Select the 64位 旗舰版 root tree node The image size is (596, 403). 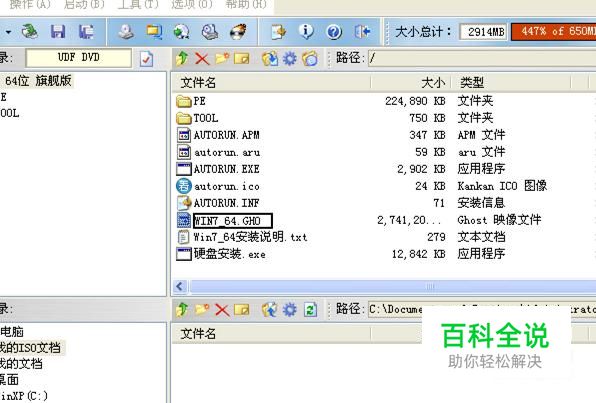point(38,81)
